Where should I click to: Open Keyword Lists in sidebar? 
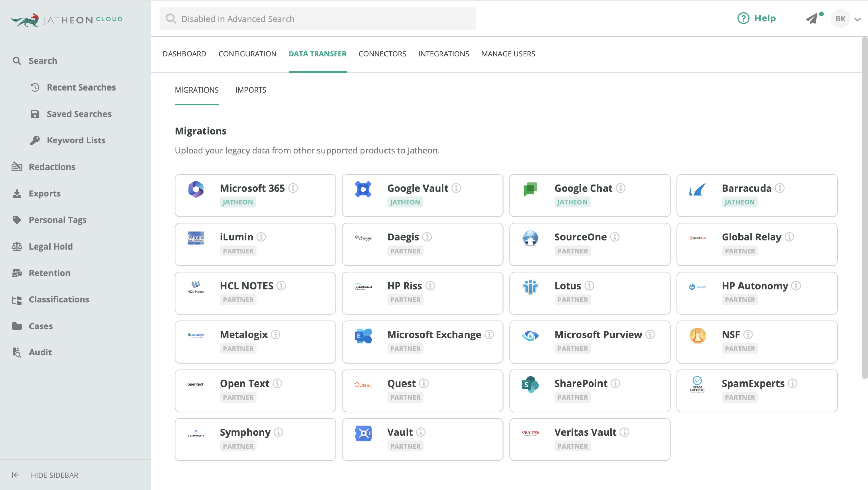(76, 140)
